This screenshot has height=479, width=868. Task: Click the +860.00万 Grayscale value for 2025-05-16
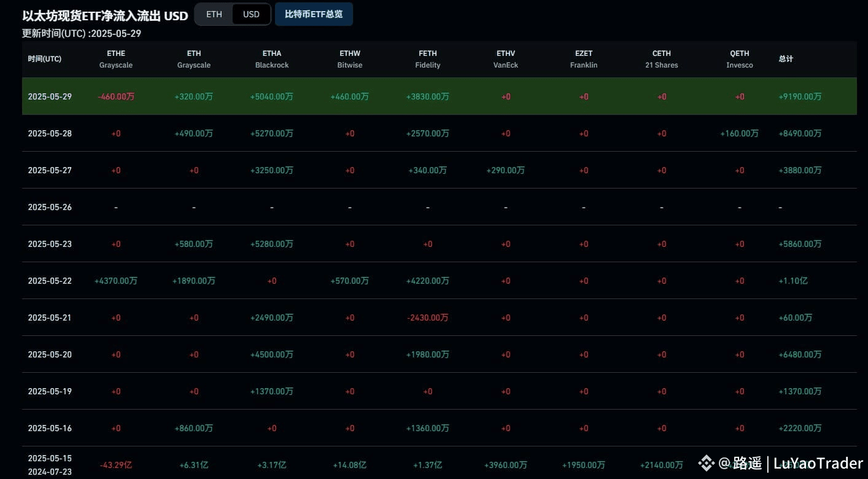[194, 428]
